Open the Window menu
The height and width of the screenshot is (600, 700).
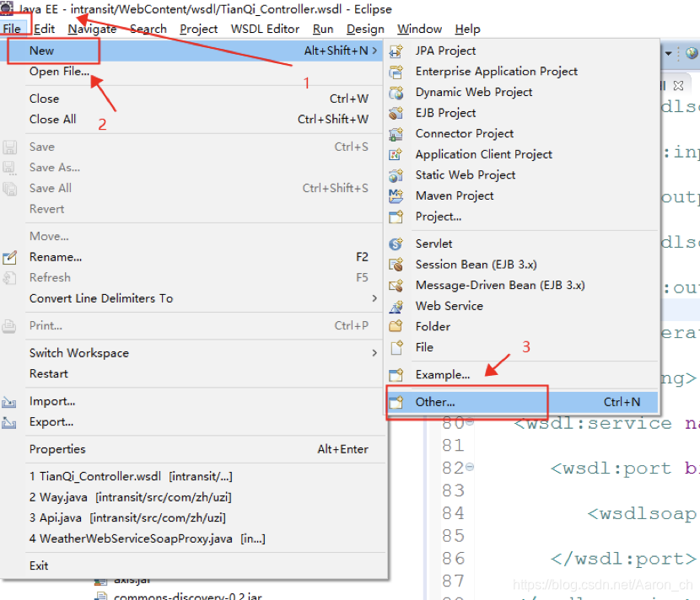pyautogui.click(x=420, y=29)
